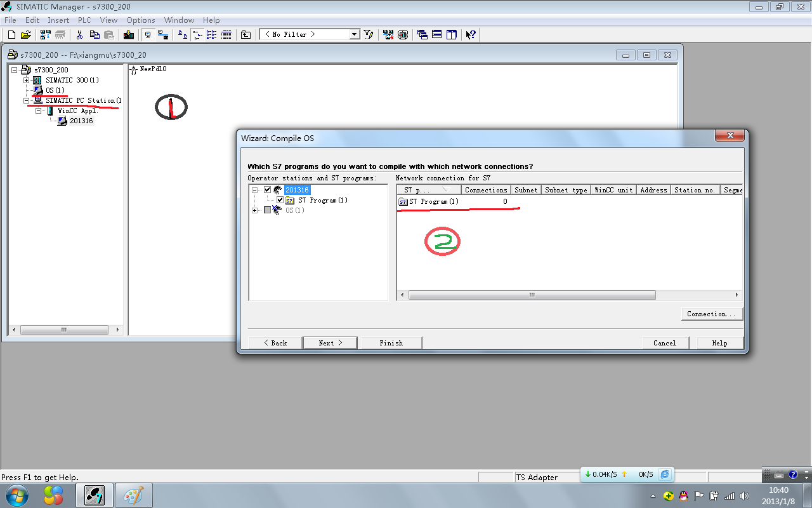Open the Paint taskbar icon
The width and height of the screenshot is (812, 508).
point(134,495)
